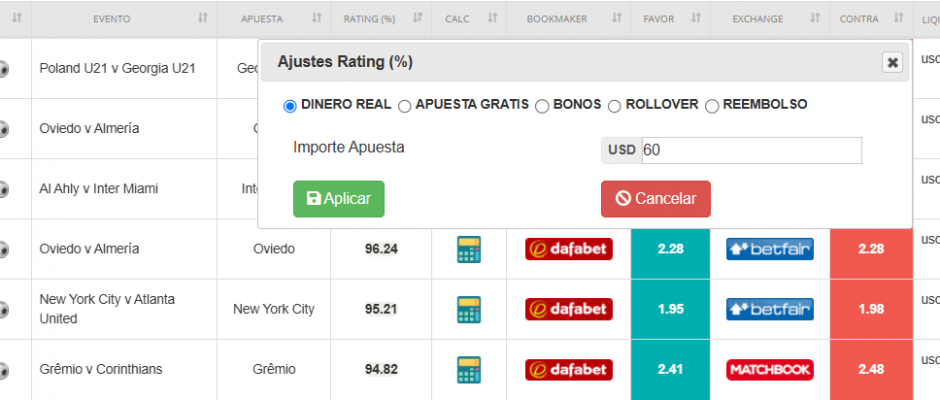
Task: Focus the Importe Apuesta amount field
Action: pos(750,150)
